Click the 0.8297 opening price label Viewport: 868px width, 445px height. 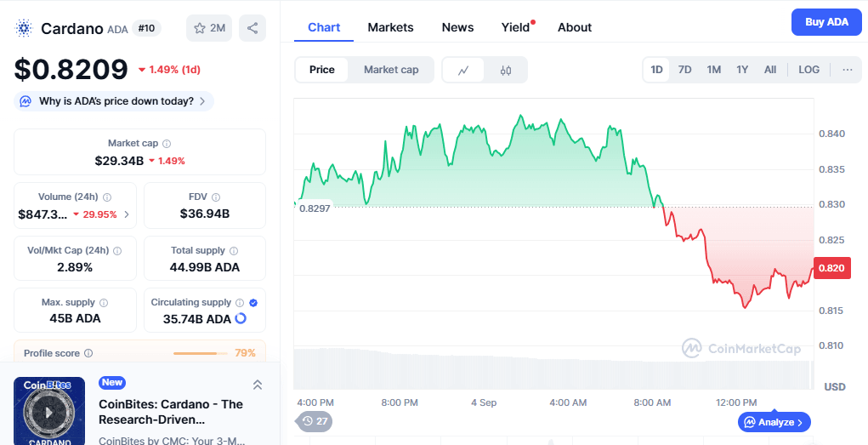315,208
